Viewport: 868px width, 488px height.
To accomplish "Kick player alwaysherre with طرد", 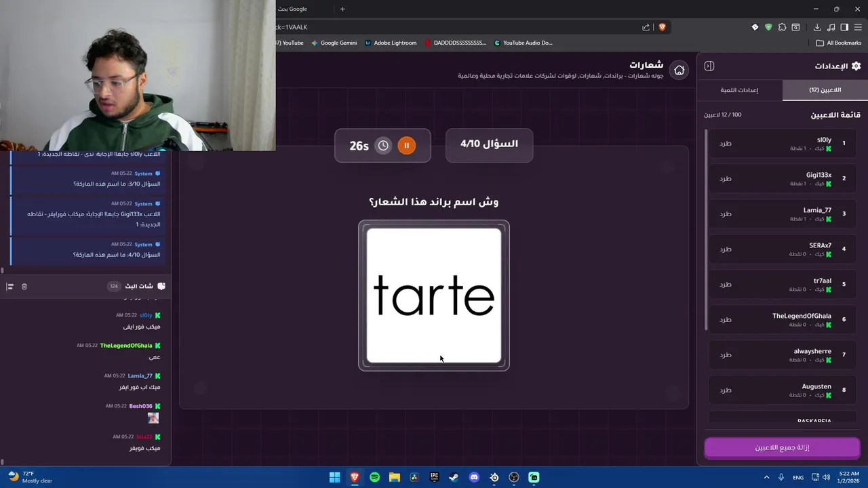I will tap(726, 355).
